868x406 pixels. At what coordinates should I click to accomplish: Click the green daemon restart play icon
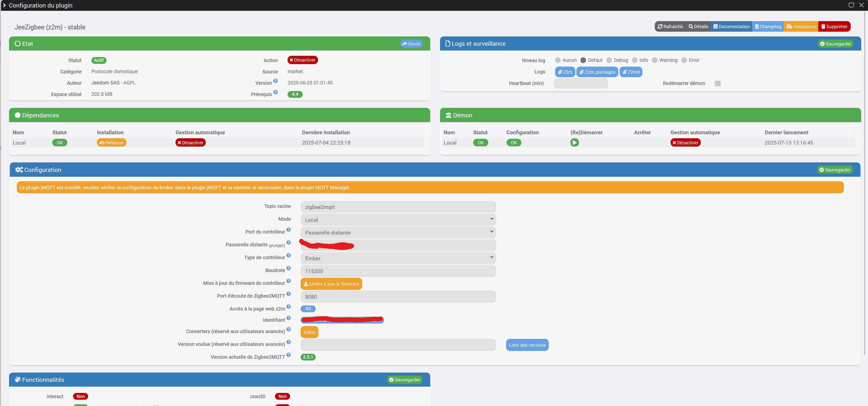[574, 143]
